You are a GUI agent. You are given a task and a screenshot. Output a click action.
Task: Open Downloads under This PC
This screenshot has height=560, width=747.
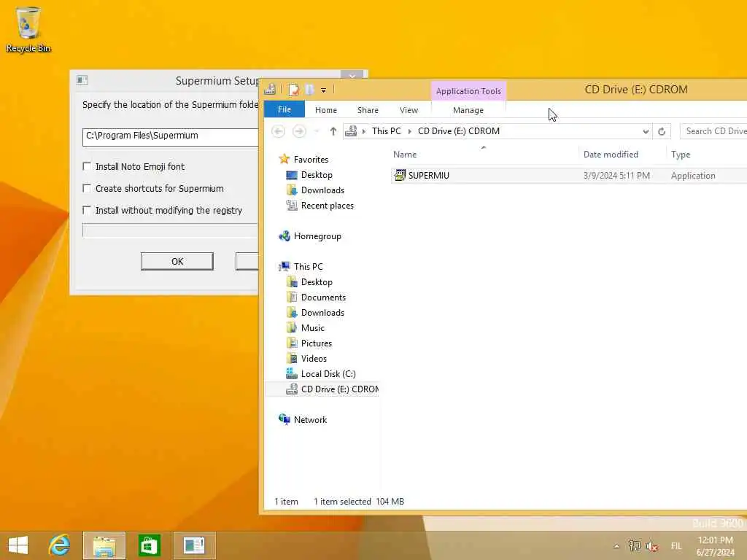[322, 312]
